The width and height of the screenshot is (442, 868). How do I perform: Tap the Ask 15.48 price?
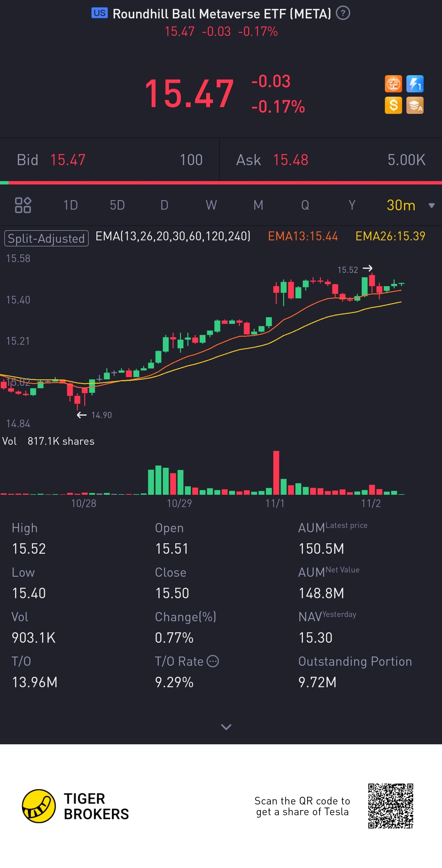pos(290,160)
